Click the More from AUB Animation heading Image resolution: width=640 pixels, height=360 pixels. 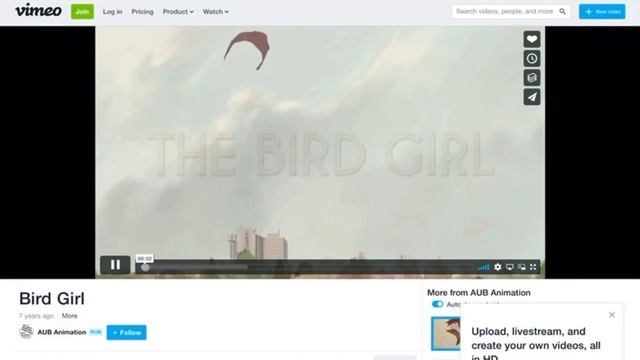pyautogui.click(x=479, y=293)
